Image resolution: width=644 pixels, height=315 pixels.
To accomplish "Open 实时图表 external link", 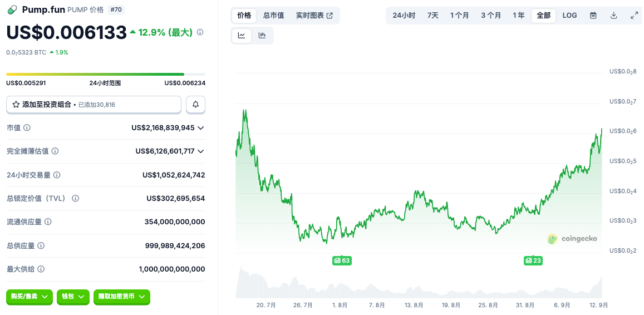I will [x=314, y=16].
